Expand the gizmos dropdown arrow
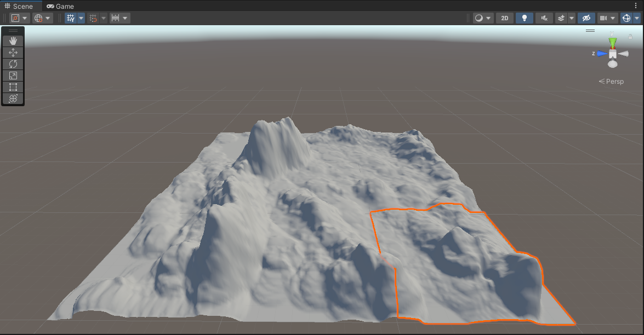The height and width of the screenshot is (335, 644). (x=637, y=18)
